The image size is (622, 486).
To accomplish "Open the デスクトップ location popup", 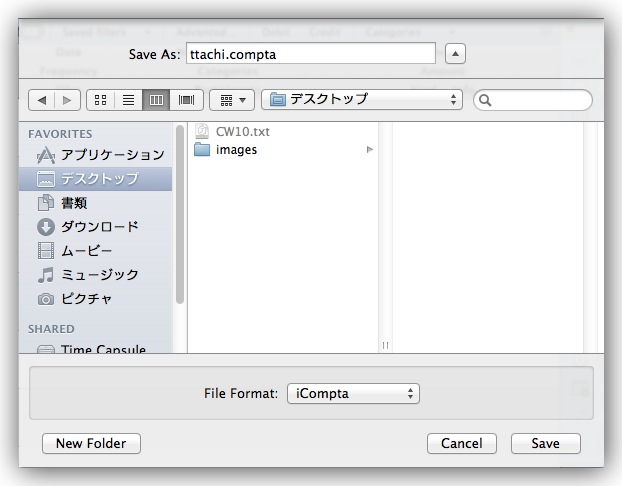I will [x=362, y=100].
